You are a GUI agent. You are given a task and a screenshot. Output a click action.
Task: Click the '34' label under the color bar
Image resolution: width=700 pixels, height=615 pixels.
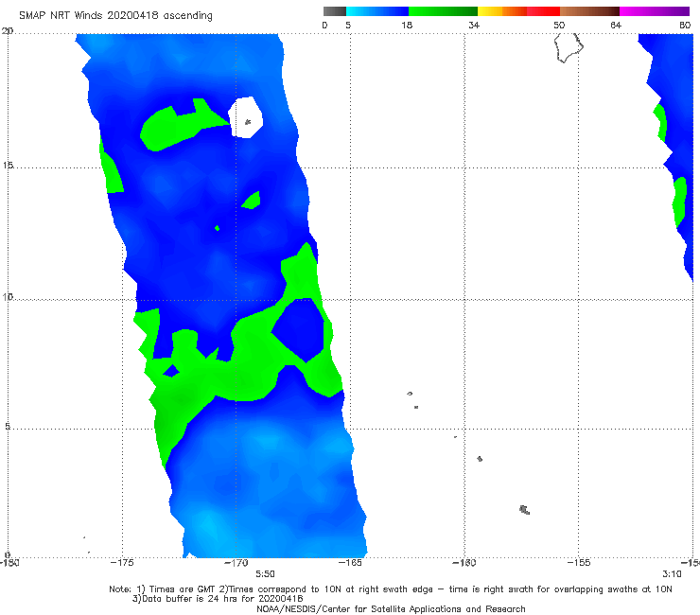(474, 26)
